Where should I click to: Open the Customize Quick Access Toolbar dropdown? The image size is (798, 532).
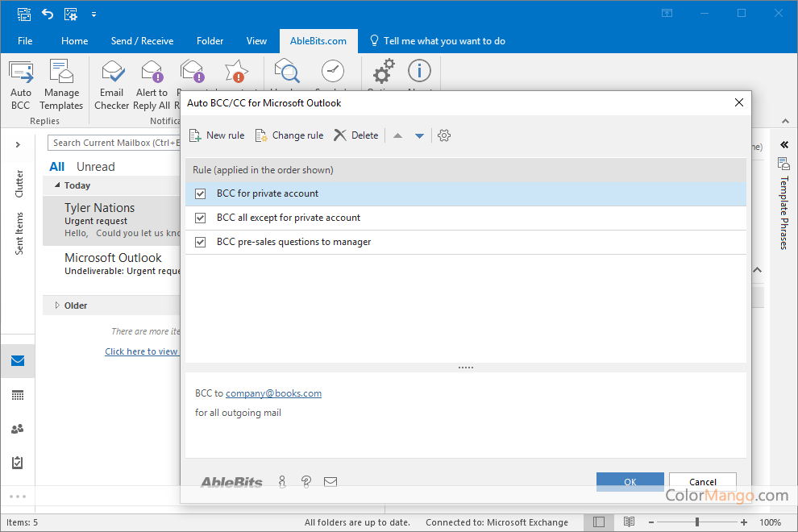click(94, 15)
